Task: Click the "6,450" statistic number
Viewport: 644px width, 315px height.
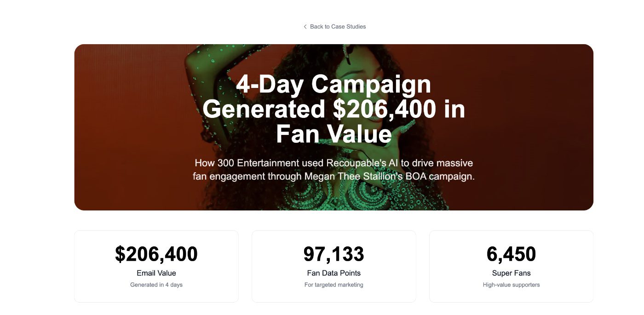Action: tap(512, 254)
